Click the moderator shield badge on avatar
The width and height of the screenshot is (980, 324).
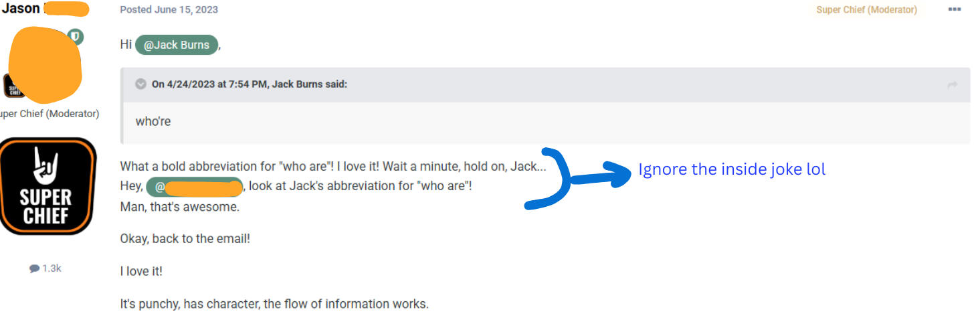click(76, 36)
